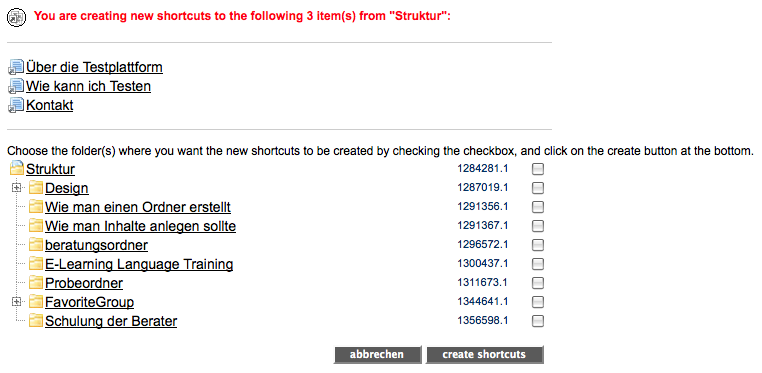Click the abbrechen button
The width and height of the screenshot is (762, 373).
(377, 355)
